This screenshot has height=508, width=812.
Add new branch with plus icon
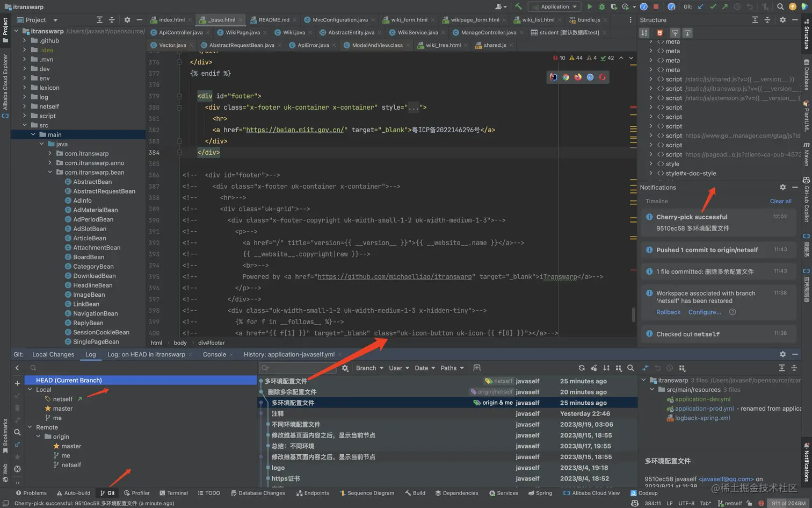[17, 383]
